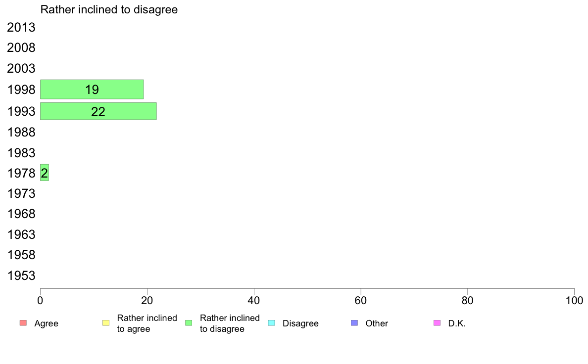Click the blue Other legend swatch

[354, 323]
